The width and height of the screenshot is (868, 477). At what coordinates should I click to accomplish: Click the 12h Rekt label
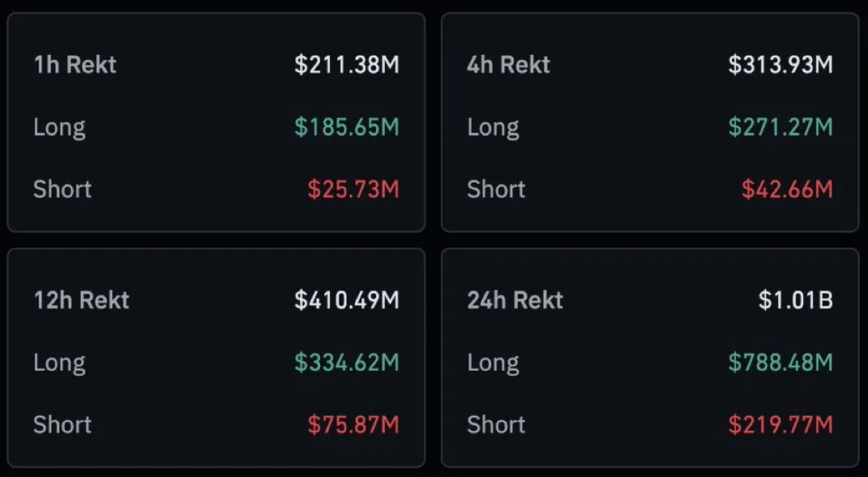pyautogui.click(x=81, y=300)
